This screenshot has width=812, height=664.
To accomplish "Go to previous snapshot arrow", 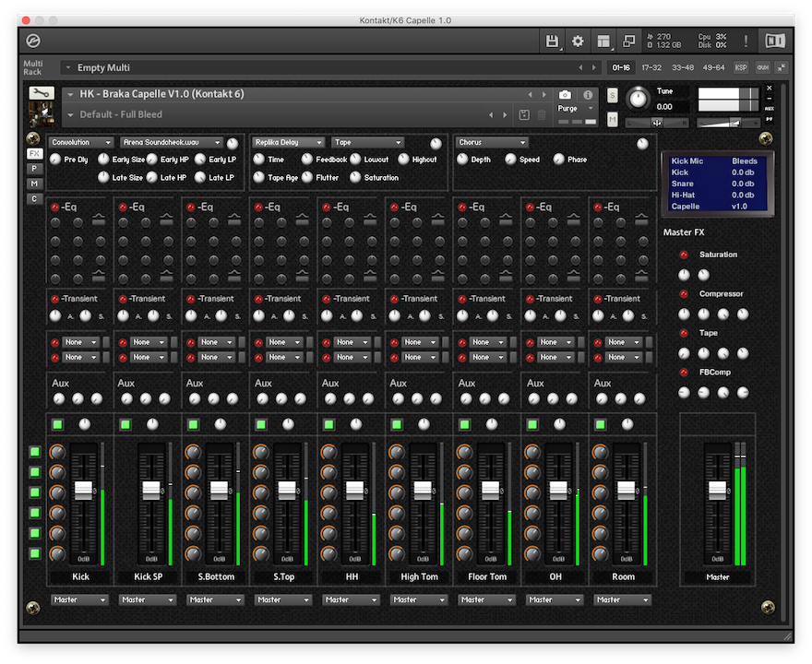I will [x=491, y=115].
